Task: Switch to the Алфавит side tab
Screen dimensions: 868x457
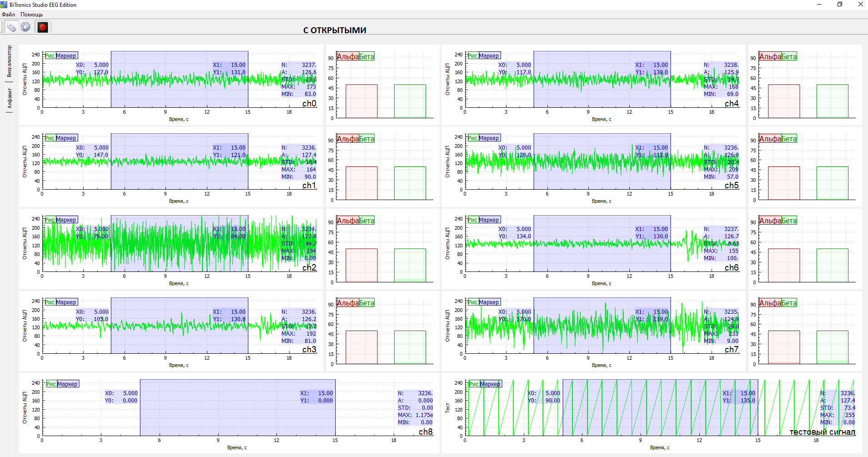Action: [9, 98]
